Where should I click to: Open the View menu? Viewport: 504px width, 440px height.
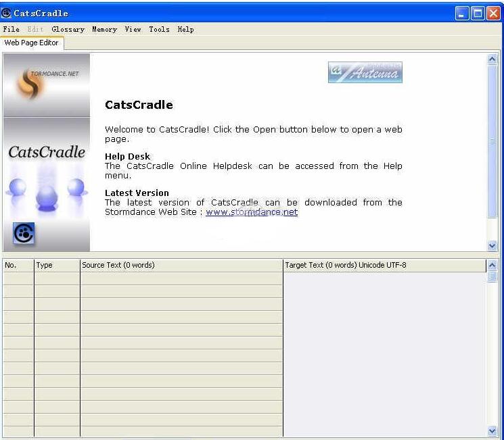[133, 29]
